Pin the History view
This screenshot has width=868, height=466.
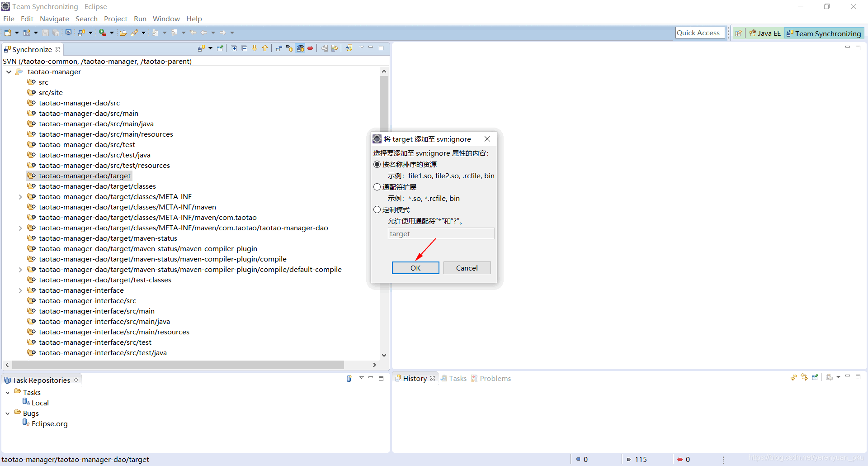pyautogui.click(x=815, y=377)
